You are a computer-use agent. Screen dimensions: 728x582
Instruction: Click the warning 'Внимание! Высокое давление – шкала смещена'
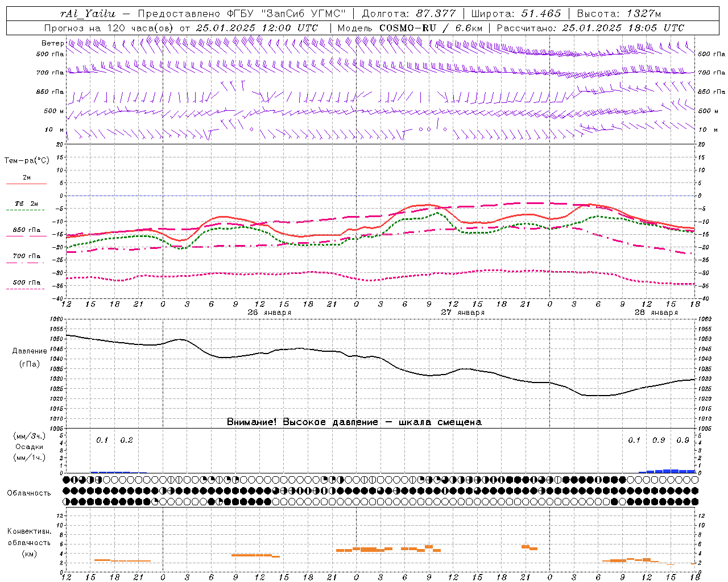click(x=354, y=422)
